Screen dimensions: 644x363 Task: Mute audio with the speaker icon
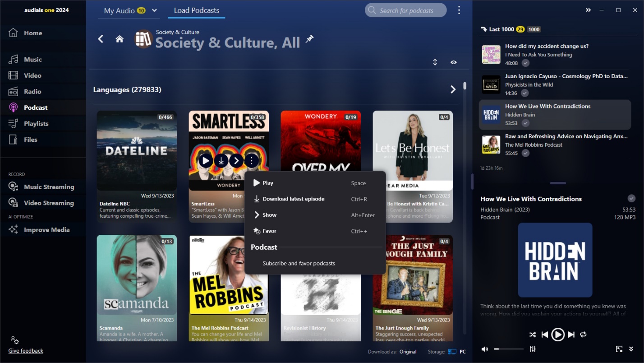[485, 349]
